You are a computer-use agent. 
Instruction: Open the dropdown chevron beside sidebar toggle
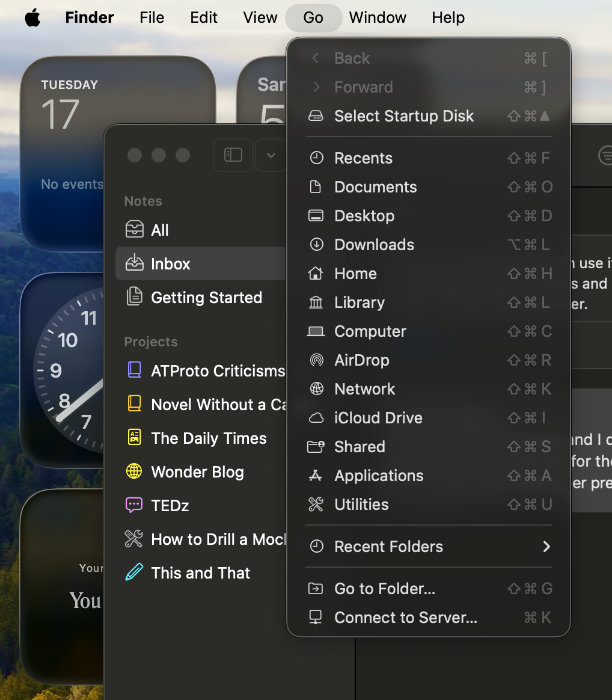(271, 155)
